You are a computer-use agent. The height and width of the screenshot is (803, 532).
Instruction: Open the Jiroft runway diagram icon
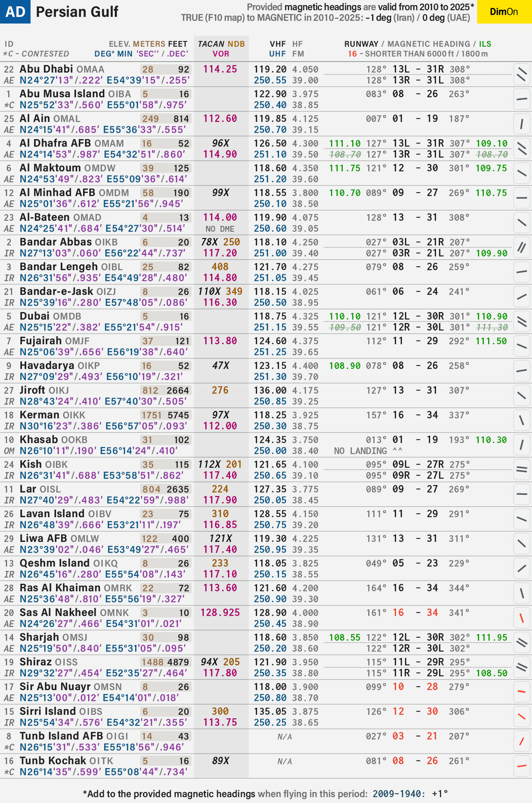coord(522,396)
